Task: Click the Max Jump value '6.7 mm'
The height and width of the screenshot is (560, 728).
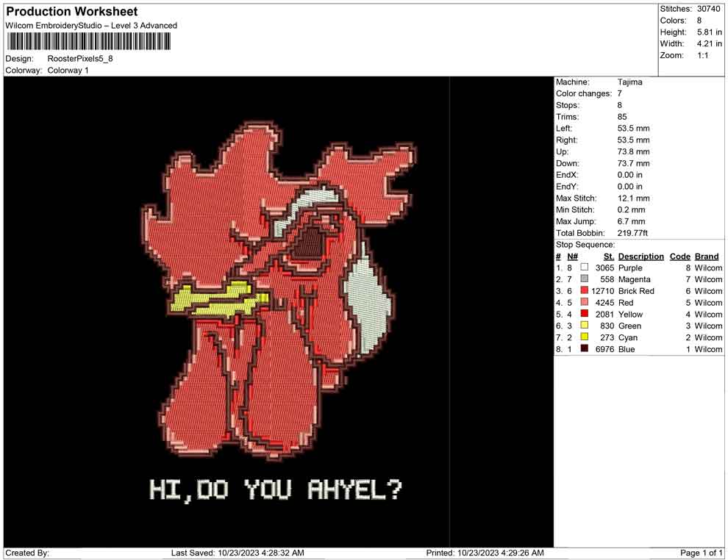Action: (x=631, y=221)
